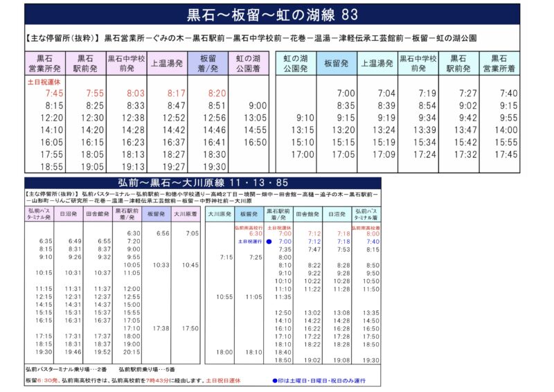Click the red 8:20 time
Image resolution: width=554 pixels, height=392 pixels.
click(x=217, y=93)
